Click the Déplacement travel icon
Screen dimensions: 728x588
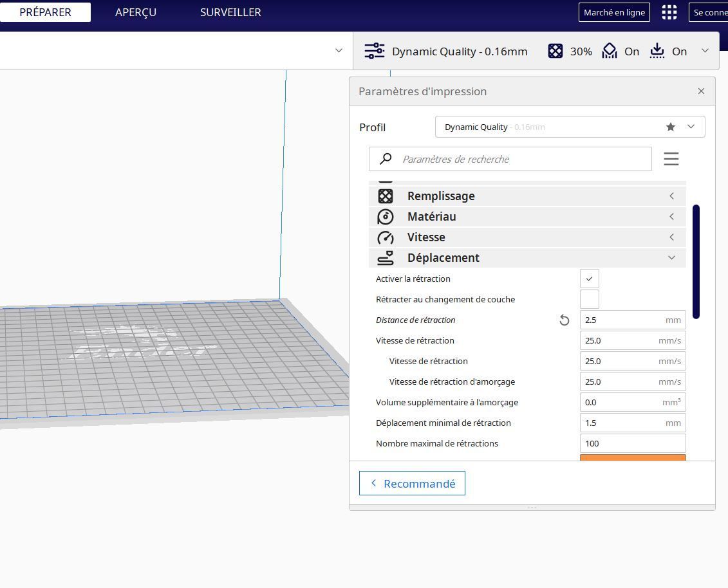[386, 258]
